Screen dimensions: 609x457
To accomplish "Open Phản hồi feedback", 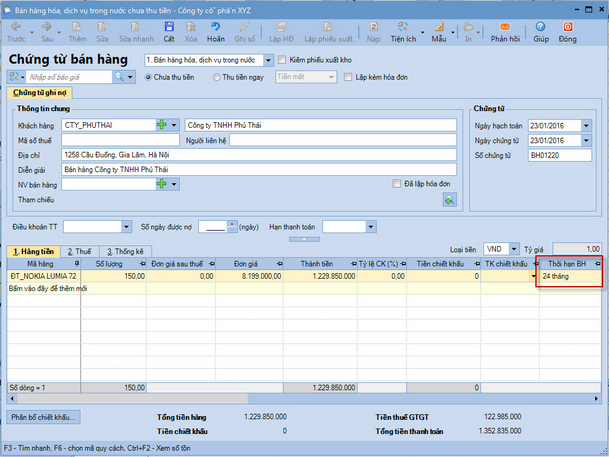I will click(505, 32).
